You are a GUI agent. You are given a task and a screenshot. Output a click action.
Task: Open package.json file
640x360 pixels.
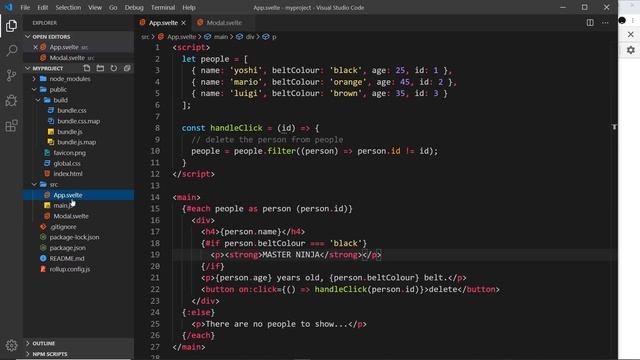pos(67,248)
